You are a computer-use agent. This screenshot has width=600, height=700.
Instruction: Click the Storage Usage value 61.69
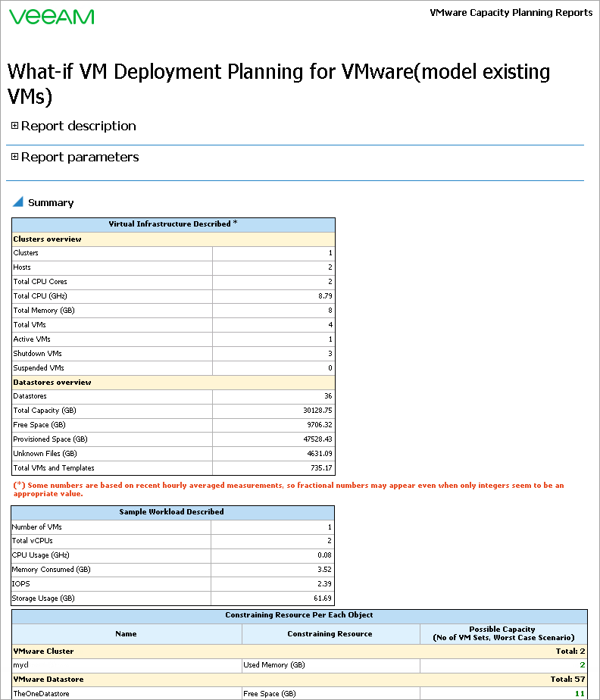[323, 598]
